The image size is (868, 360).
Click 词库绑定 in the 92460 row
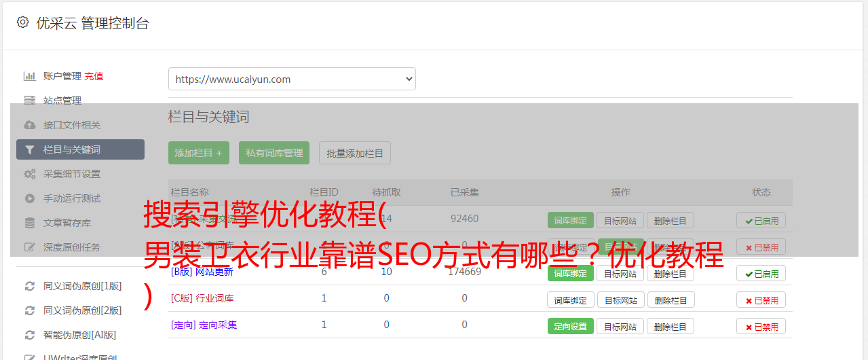pos(570,220)
